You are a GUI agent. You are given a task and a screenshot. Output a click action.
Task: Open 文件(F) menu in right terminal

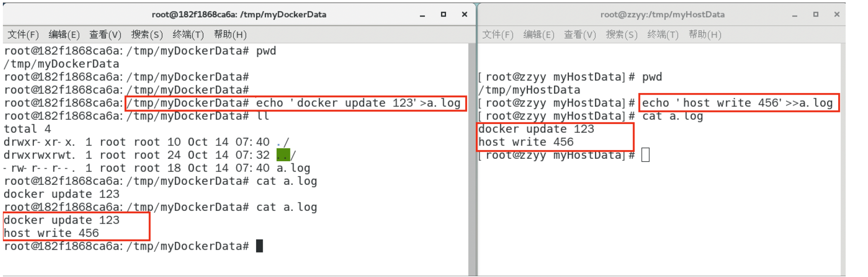[498, 34]
